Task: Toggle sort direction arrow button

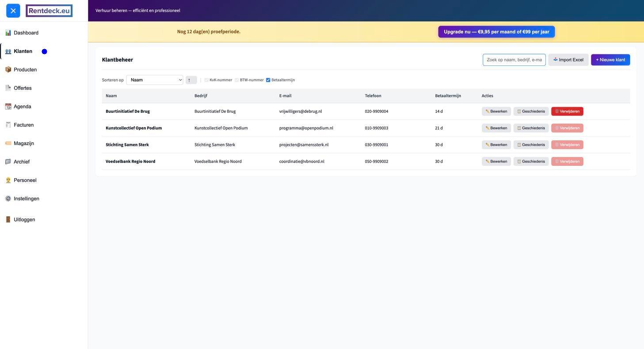Action: (x=191, y=80)
